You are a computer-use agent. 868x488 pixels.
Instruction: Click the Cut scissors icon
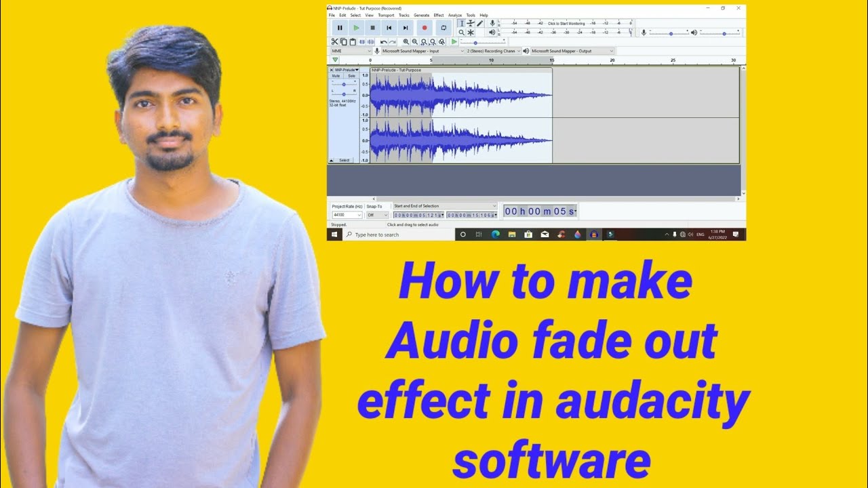click(334, 42)
